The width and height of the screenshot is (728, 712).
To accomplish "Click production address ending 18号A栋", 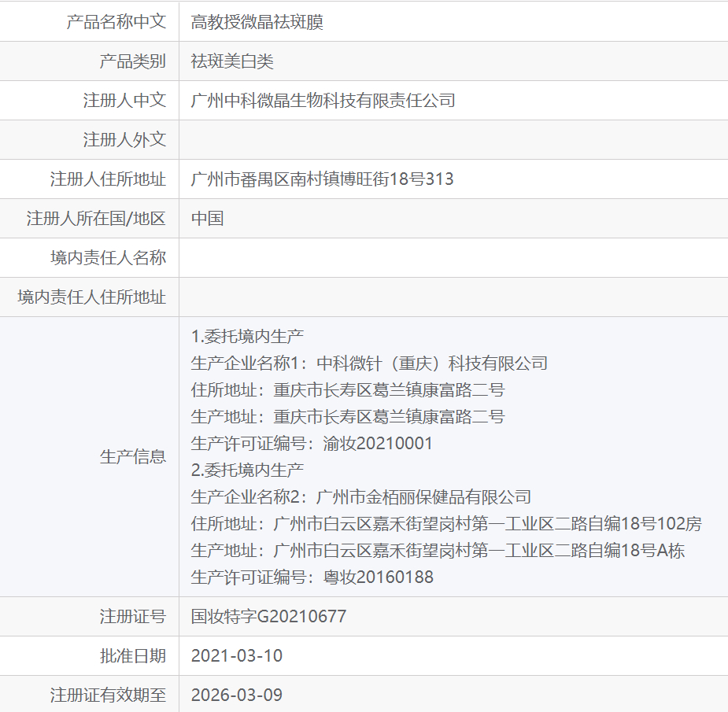I will pos(438,551).
